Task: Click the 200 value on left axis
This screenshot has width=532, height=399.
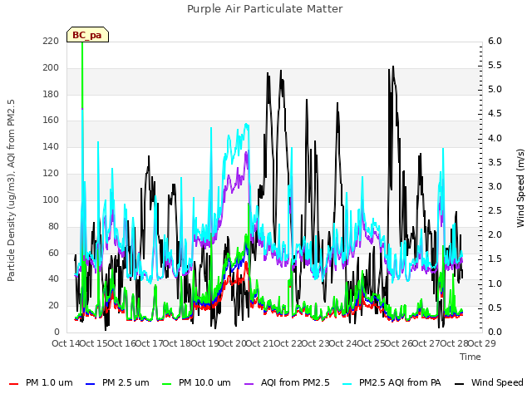Action: 51,67
